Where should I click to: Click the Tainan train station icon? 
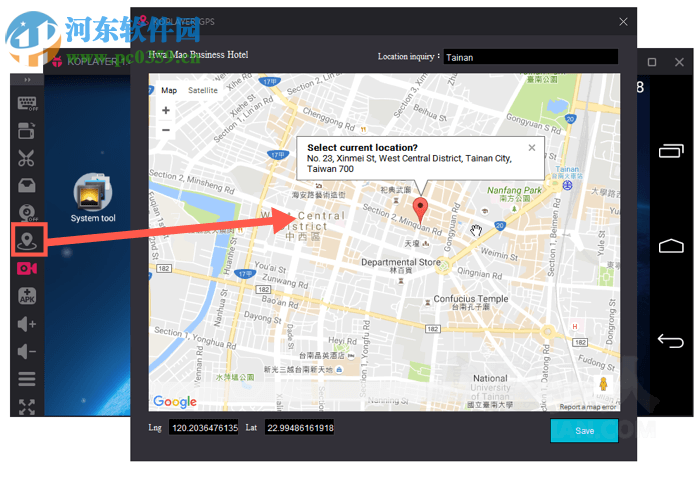pyautogui.click(x=567, y=185)
